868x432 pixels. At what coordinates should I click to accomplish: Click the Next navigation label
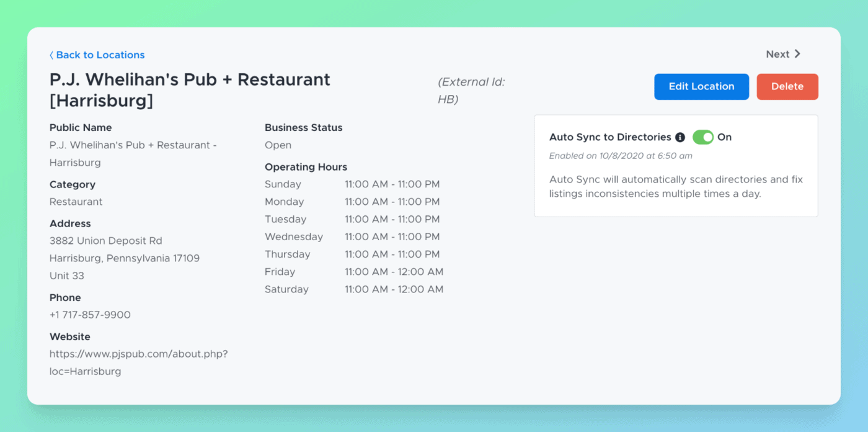[x=776, y=54]
